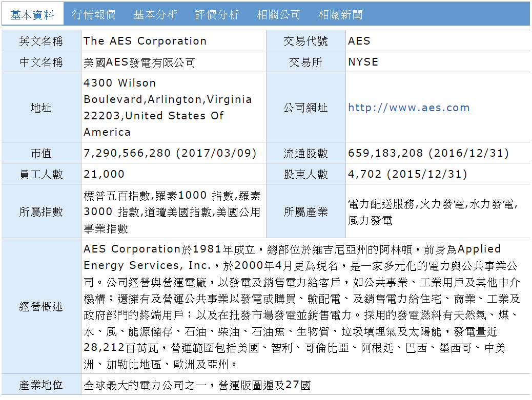Click the 產業地位 label cell
This screenshot has width=532, height=400.
coord(41,385)
